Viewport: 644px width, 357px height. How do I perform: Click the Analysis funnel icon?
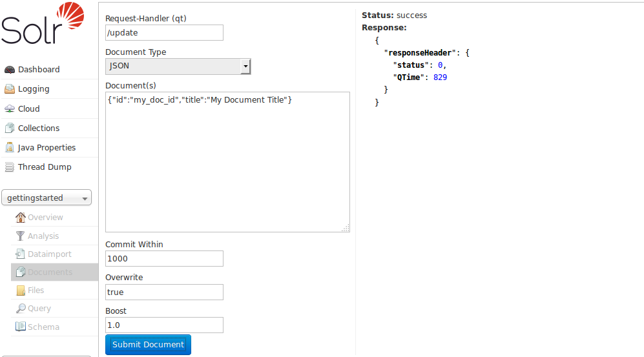click(x=21, y=236)
